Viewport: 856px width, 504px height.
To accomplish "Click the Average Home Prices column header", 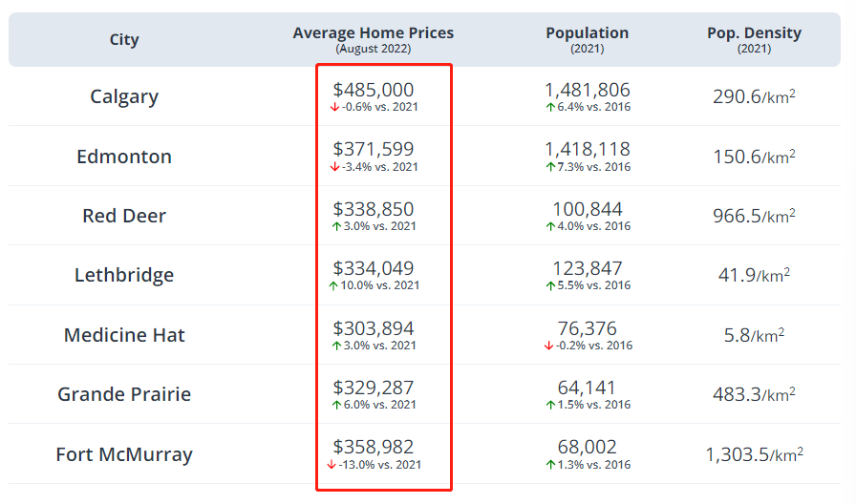I will coord(373,33).
